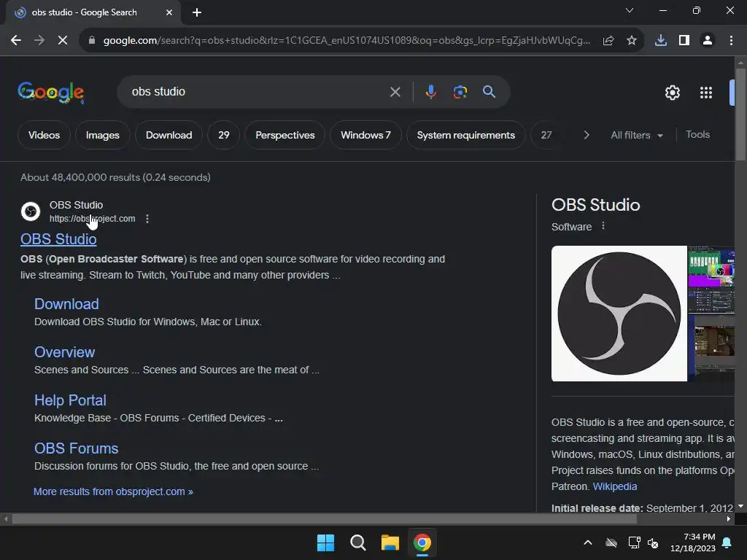Viewport: 747px width, 560px height.
Task: Select the Perspectives filter chip
Action: (x=285, y=135)
